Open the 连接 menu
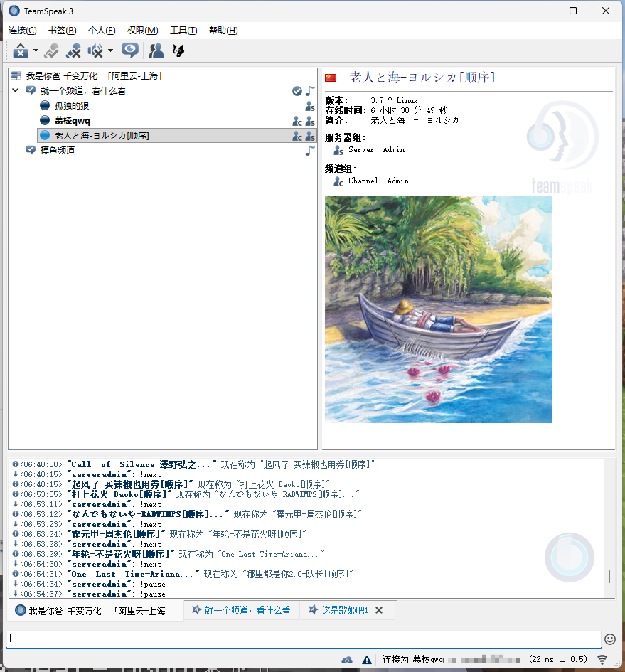625x672 pixels. tap(21, 31)
